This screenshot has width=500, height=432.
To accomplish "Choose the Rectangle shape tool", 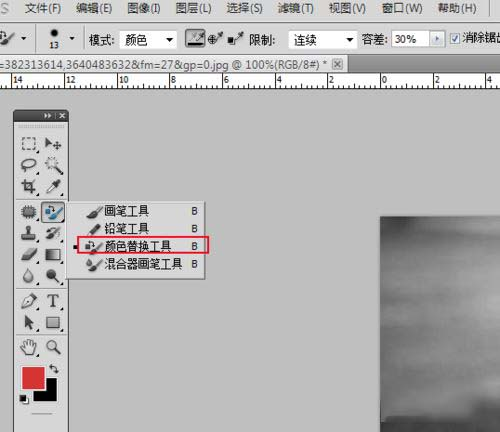I will (x=53, y=323).
